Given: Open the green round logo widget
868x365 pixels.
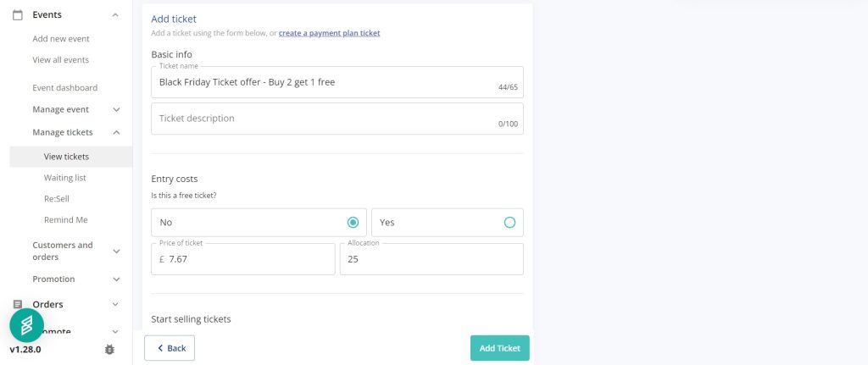Looking at the screenshot, I should pyautogui.click(x=26, y=325).
